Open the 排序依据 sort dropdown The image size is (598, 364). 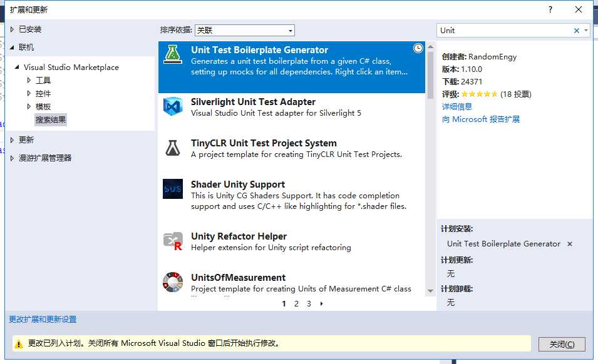pyautogui.click(x=244, y=30)
